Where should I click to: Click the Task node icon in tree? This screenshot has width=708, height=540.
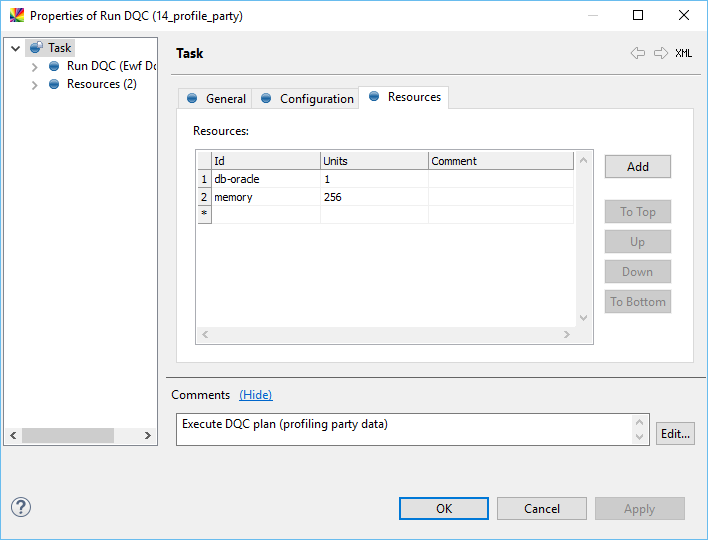tap(36, 48)
